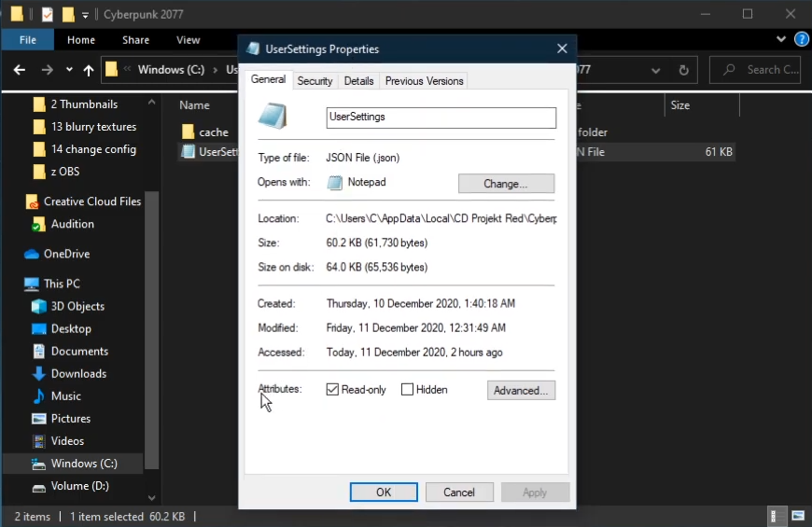
Task: Open Advanced... attributes button
Action: pos(521,390)
